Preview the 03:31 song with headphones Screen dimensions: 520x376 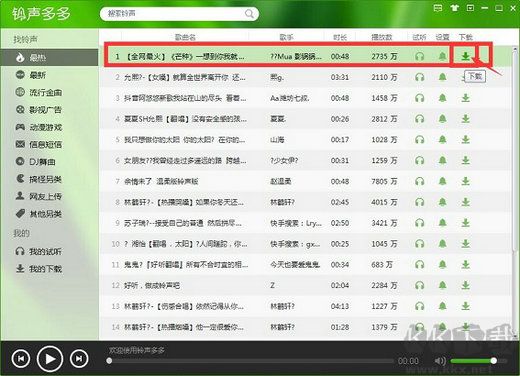420,77
